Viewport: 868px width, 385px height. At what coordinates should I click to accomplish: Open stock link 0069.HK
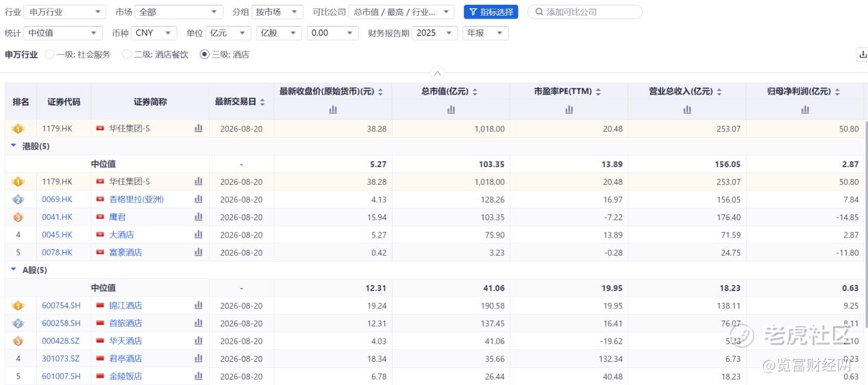pos(57,199)
